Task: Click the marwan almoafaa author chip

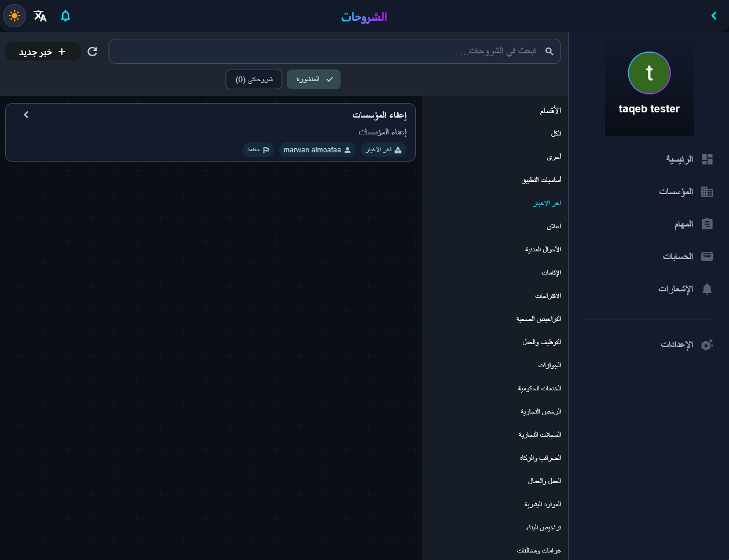Action: click(x=317, y=150)
